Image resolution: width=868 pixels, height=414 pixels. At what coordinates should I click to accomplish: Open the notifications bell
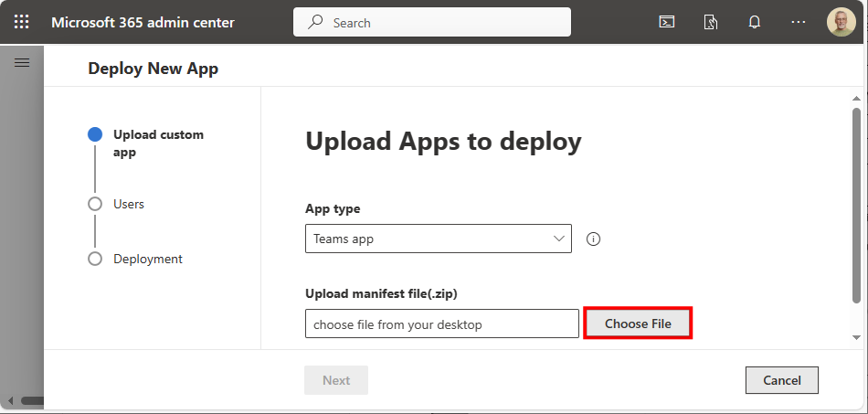[x=754, y=22]
